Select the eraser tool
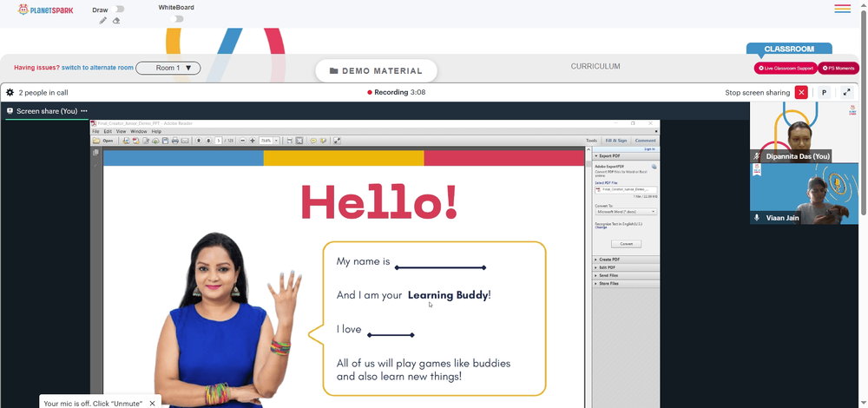The image size is (868, 408). pos(116,21)
